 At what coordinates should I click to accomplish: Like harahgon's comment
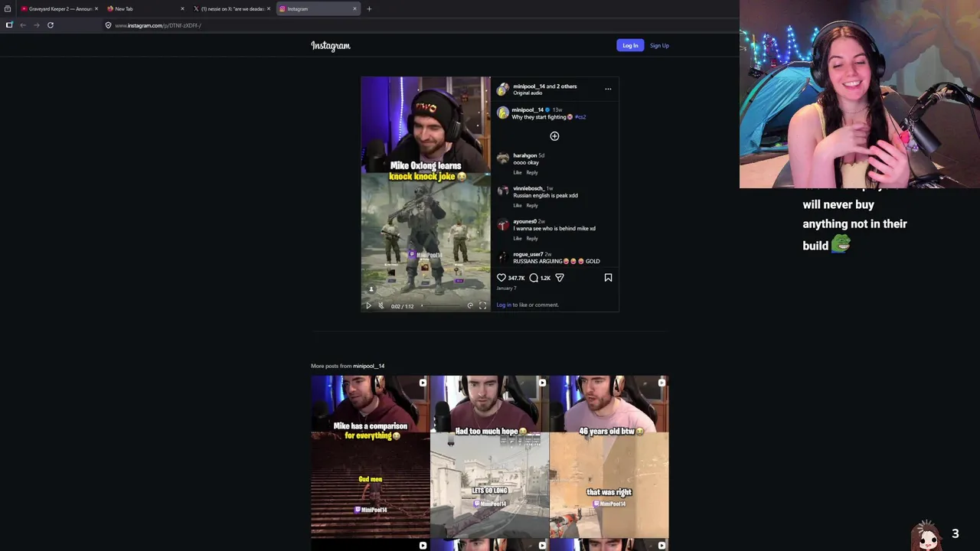(x=518, y=172)
